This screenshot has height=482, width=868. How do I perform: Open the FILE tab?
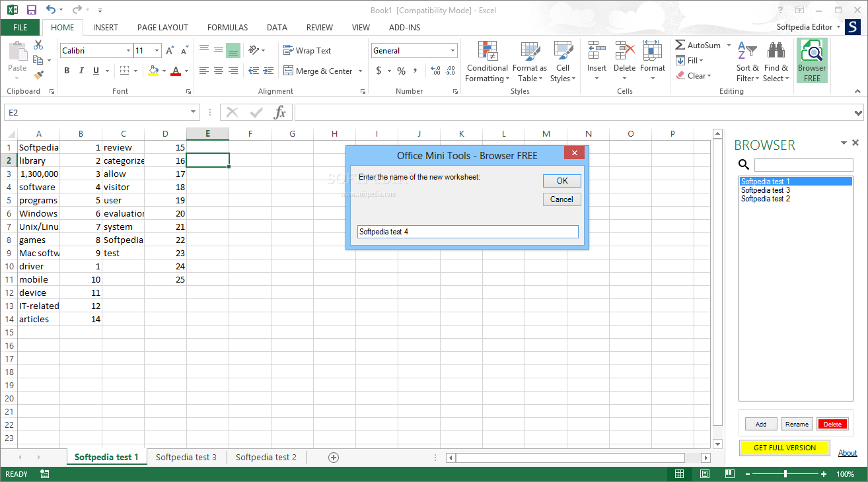tap(20, 28)
